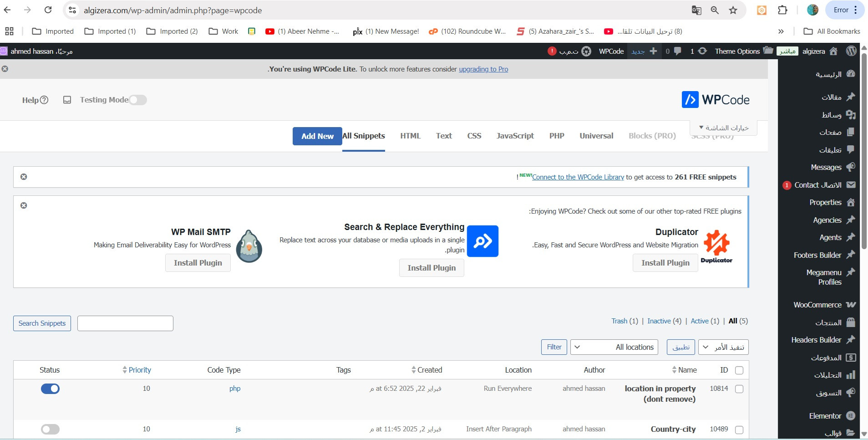Viewport: 868px width, 440px height.
Task: Click inside the search snippets text field
Action: coord(125,323)
